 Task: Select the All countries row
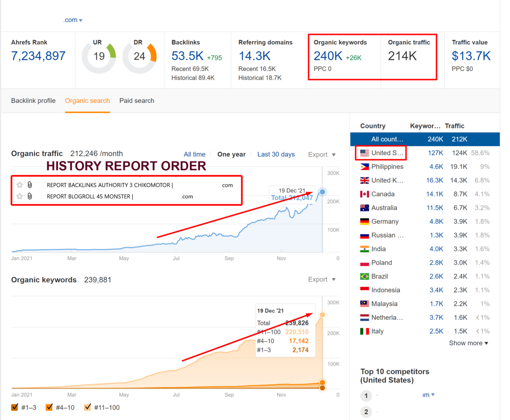point(425,139)
